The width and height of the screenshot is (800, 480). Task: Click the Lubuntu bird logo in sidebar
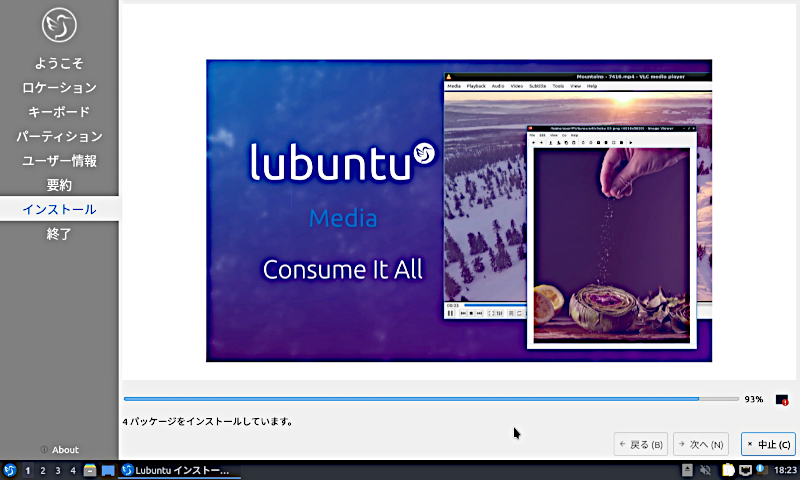point(59,24)
